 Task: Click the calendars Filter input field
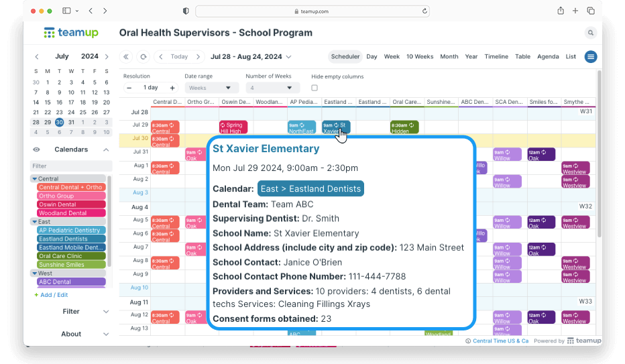[71, 166]
